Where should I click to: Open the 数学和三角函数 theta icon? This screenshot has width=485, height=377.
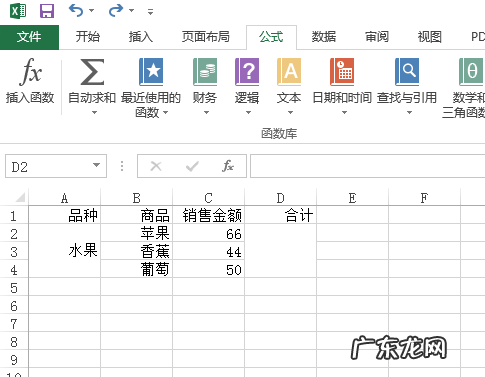point(471,72)
